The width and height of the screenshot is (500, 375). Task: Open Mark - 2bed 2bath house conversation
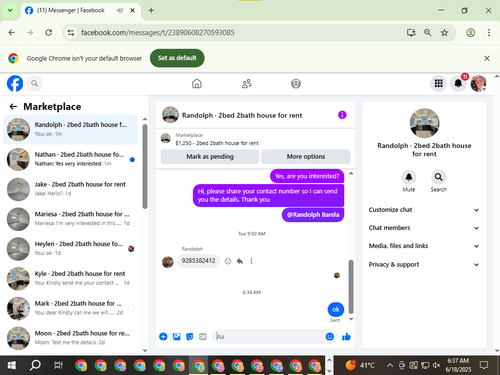pyautogui.click(x=71, y=308)
